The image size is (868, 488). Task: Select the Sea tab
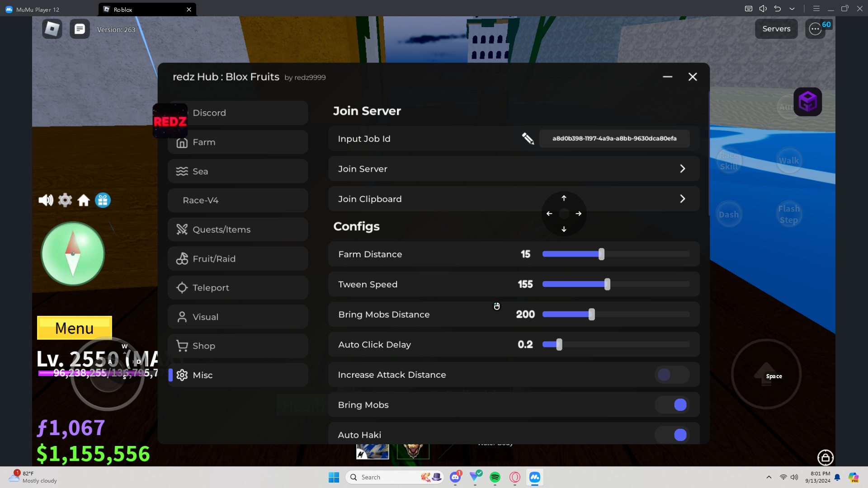click(x=238, y=171)
